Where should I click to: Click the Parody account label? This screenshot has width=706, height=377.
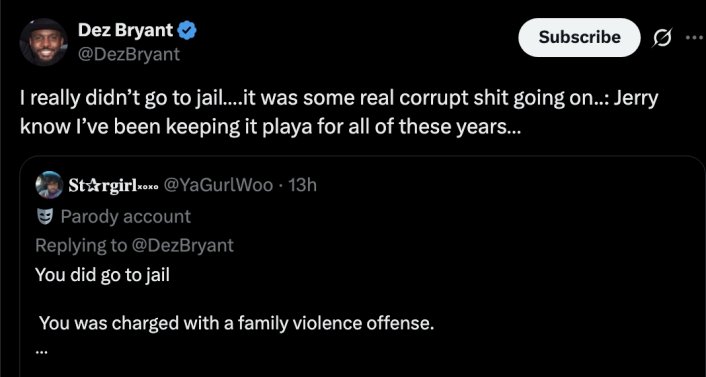(126, 217)
